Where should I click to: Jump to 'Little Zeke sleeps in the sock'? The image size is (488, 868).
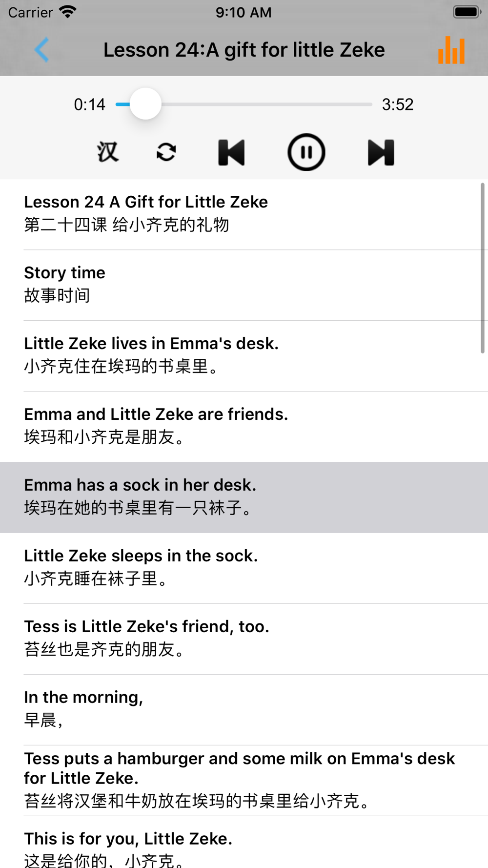point(244,568)
